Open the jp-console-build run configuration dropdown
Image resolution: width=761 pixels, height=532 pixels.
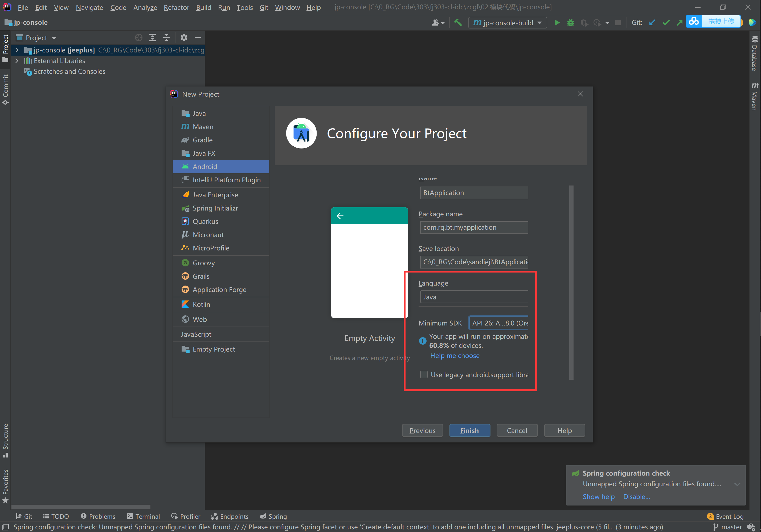(508, 23)
